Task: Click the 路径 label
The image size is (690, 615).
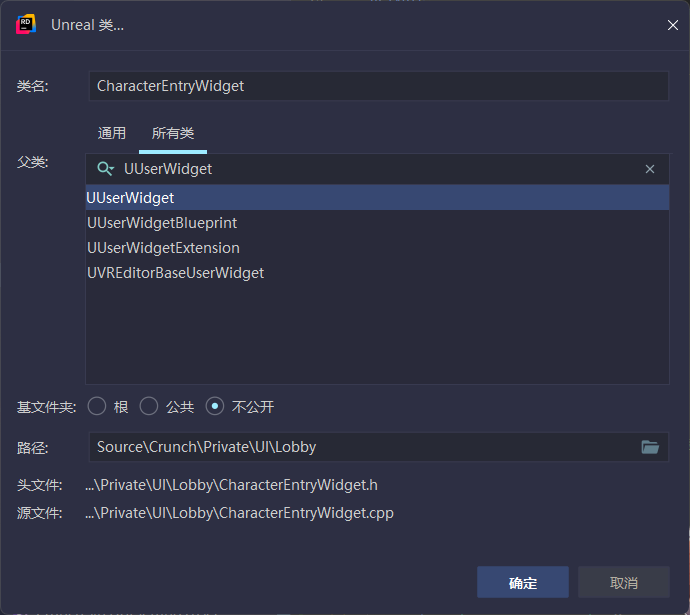Action: (33, 448)
